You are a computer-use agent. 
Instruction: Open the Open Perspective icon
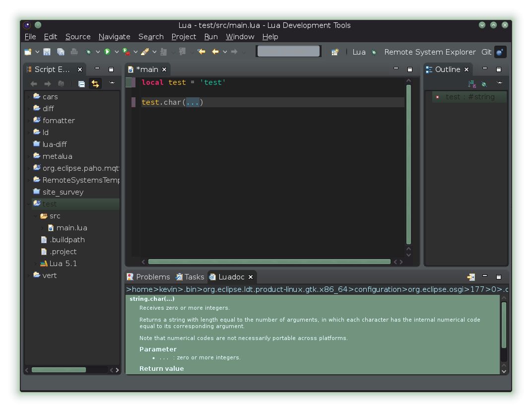coord(335,52)
